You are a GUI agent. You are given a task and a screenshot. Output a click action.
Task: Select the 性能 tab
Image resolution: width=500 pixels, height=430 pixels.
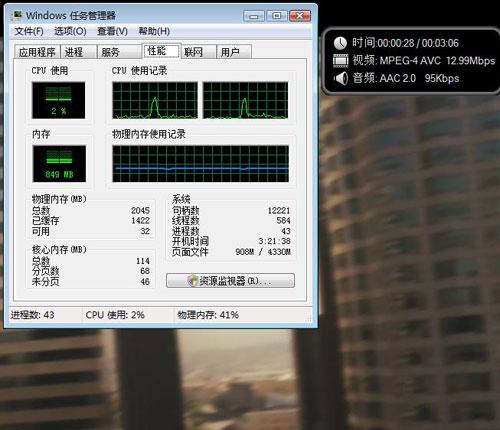161,51
